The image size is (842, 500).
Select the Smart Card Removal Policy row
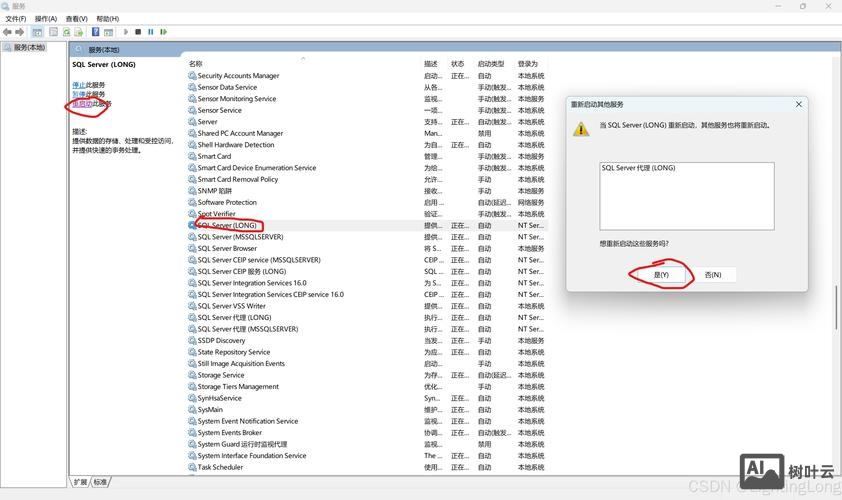[367, 179]
